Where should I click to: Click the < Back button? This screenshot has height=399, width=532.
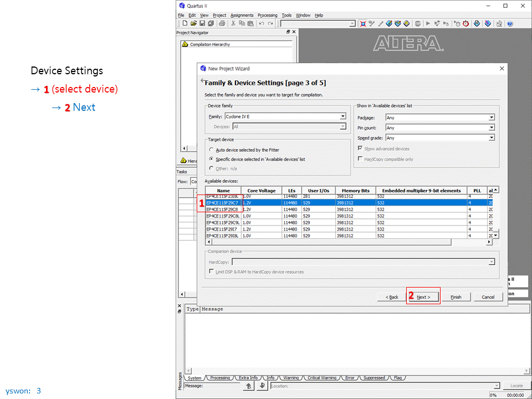pyautogui.click(x=392, y=297)
